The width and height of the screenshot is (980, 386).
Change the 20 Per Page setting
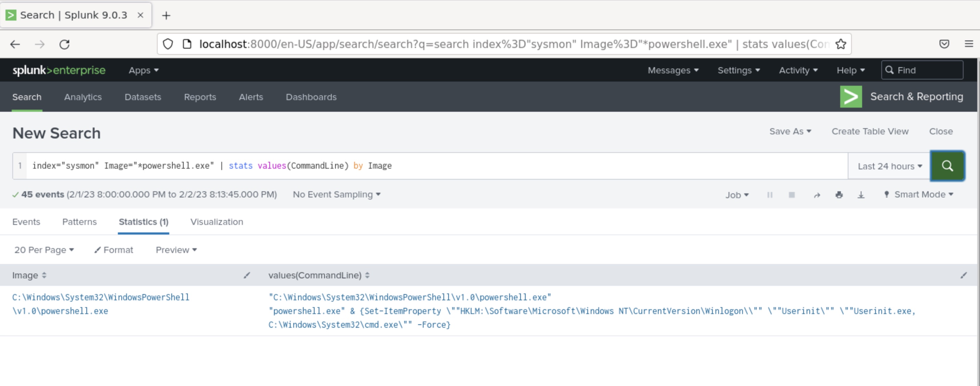coord(44,250)
